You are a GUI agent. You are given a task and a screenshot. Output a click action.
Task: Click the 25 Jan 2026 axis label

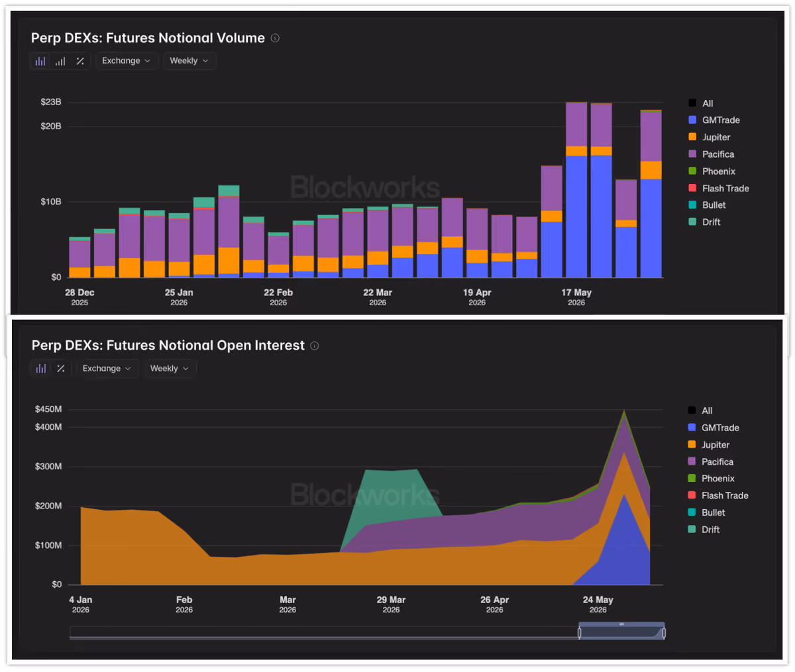click(x=179, y=297)
